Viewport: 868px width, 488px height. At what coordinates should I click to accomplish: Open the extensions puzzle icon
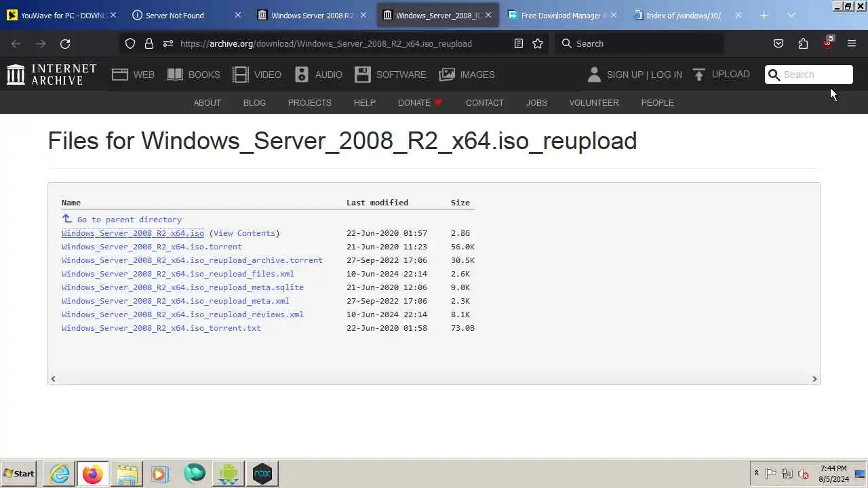(x=803, y=43)
